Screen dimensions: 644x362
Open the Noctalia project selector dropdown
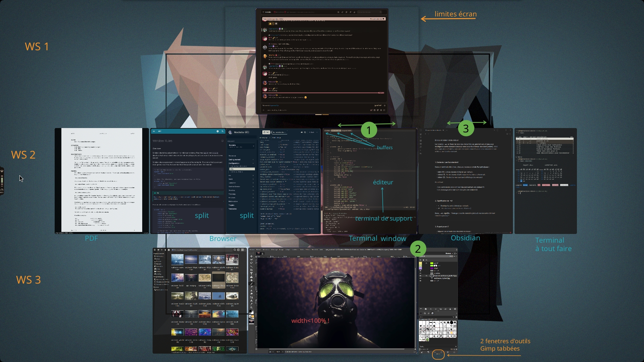click(x=241, y=146)
